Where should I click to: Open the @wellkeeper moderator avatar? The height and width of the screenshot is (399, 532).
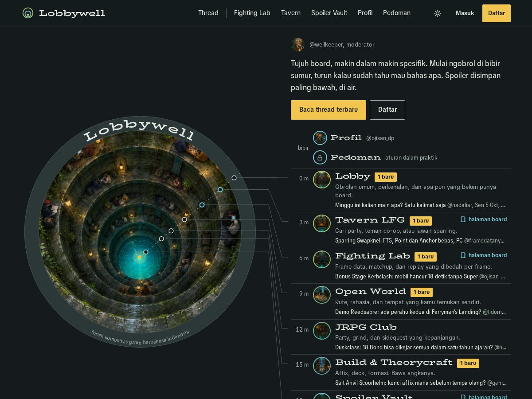(x=298, y=44)
